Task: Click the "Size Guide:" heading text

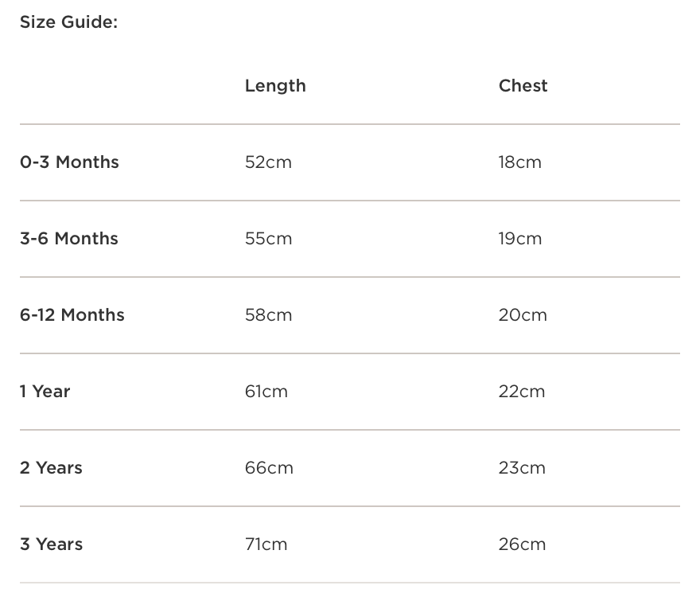Action: tap(68, 22)
